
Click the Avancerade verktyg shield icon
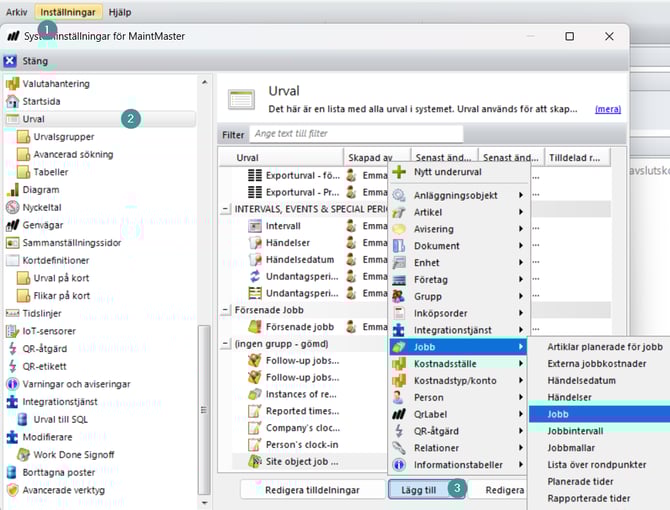[x=13, y=490]
